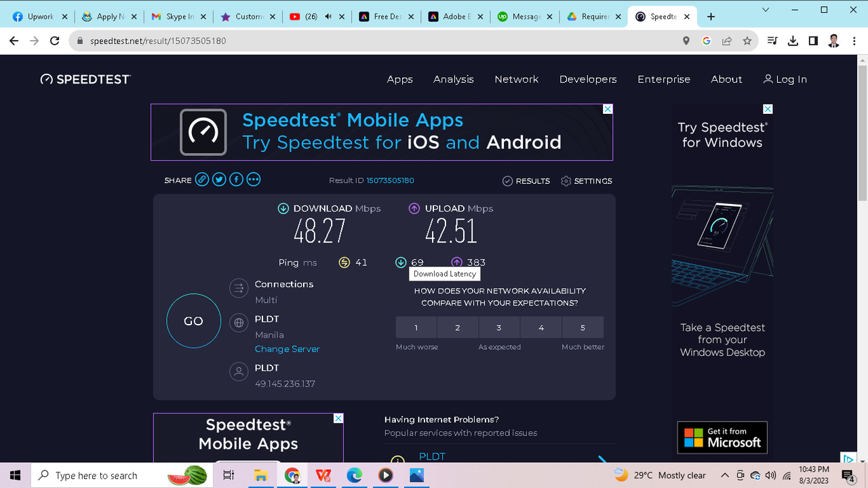Open Speedtest Settings via the gear icon
Screen dimensions: 868x488
[566, 180]
